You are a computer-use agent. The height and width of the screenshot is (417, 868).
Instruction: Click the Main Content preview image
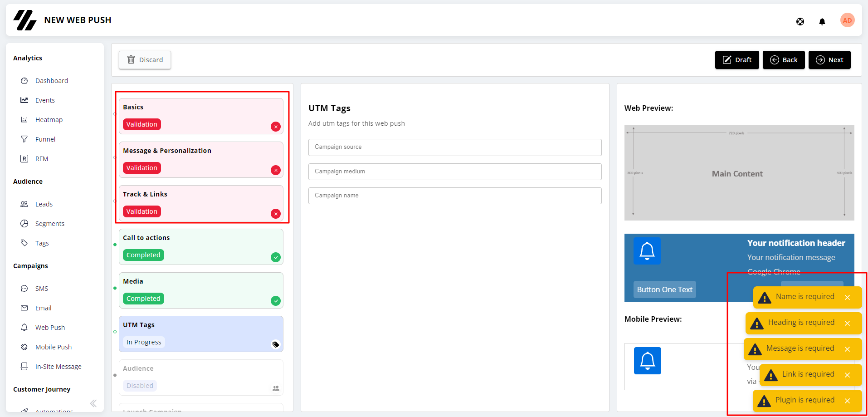739,173
